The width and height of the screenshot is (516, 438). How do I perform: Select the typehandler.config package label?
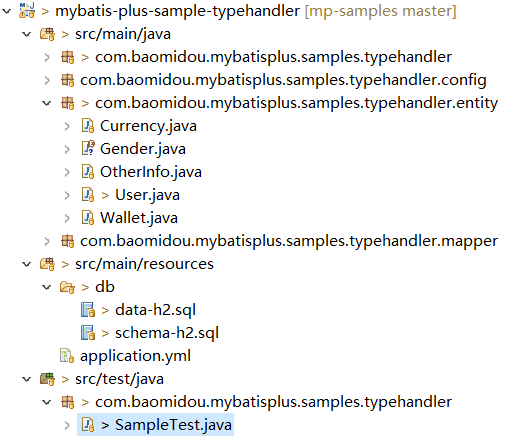(x=283, y=80)
